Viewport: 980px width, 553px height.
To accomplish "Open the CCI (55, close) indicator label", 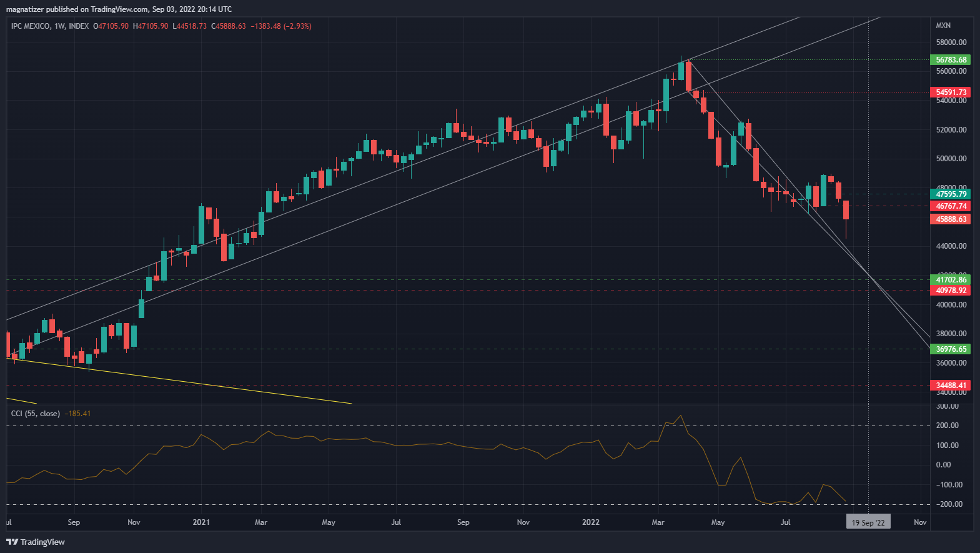I will pos(36,414).
